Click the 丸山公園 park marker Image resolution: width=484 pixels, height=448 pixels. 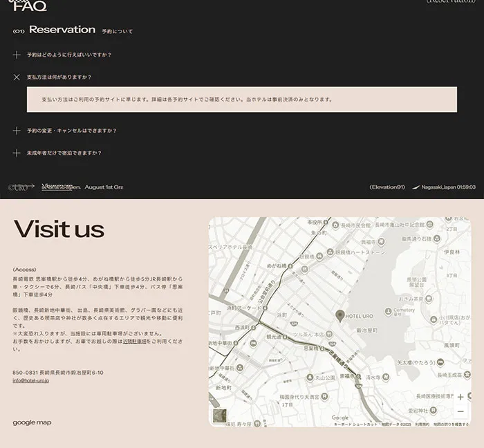tap(310, 377)
